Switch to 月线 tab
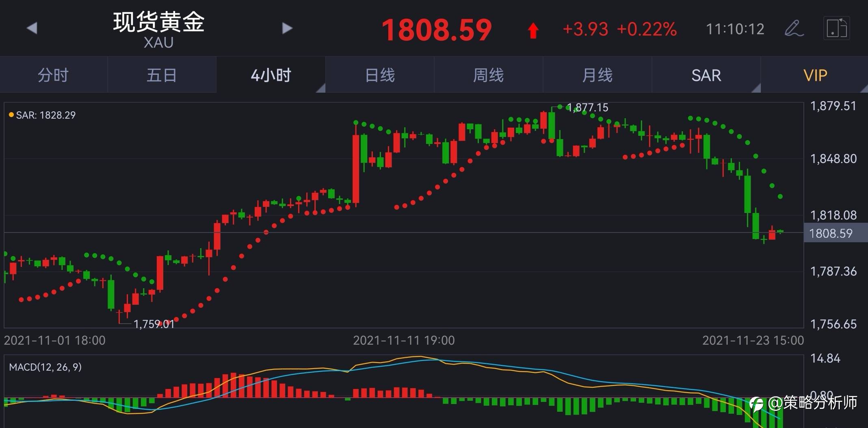 (x=597, y=75)
